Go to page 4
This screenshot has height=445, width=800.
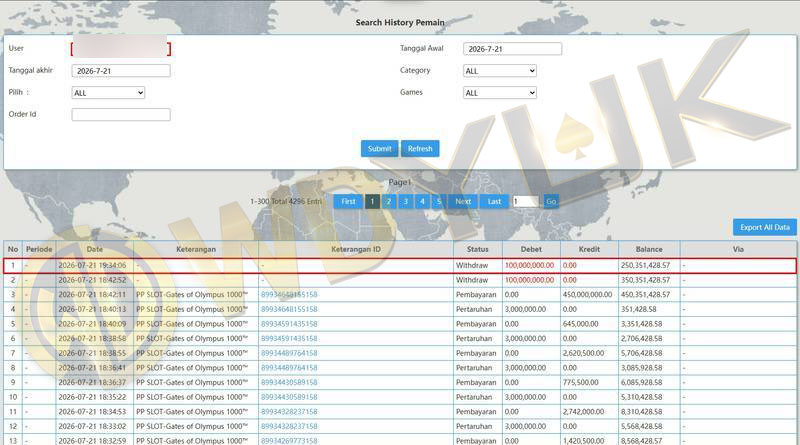422,201
